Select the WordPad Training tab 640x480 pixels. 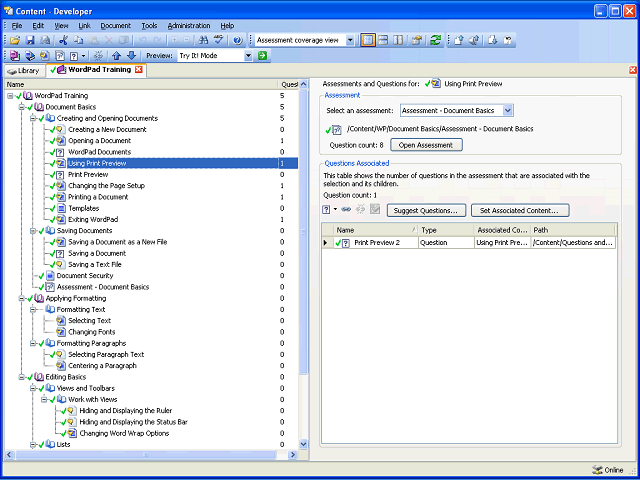click(x=96, y=70)
